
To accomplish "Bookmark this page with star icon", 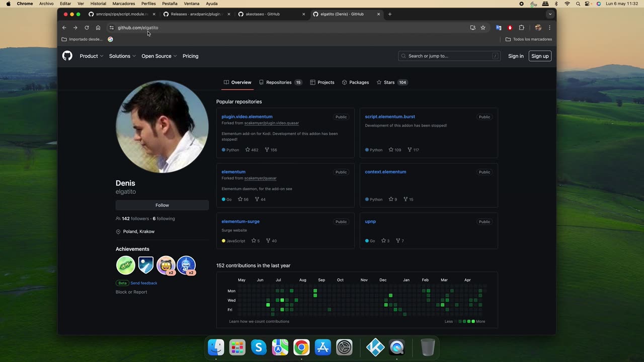I will coord(483,28).
